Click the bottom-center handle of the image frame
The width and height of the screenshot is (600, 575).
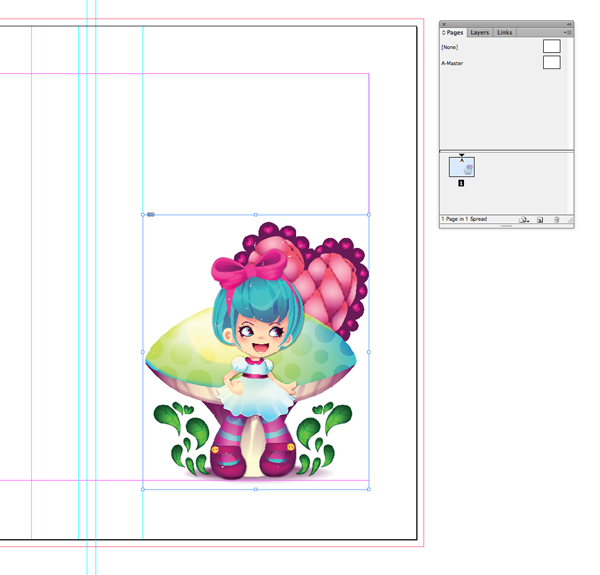click(x=256, y=489)
